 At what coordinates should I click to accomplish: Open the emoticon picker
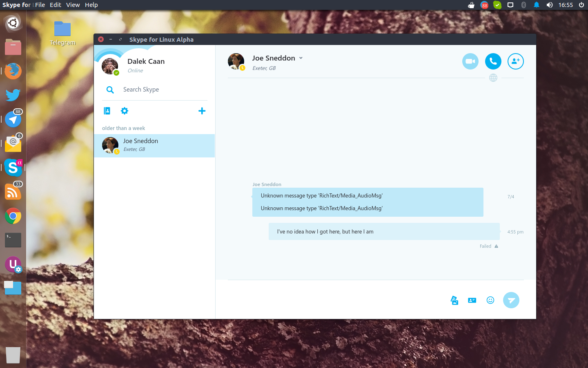coord(490,300)
